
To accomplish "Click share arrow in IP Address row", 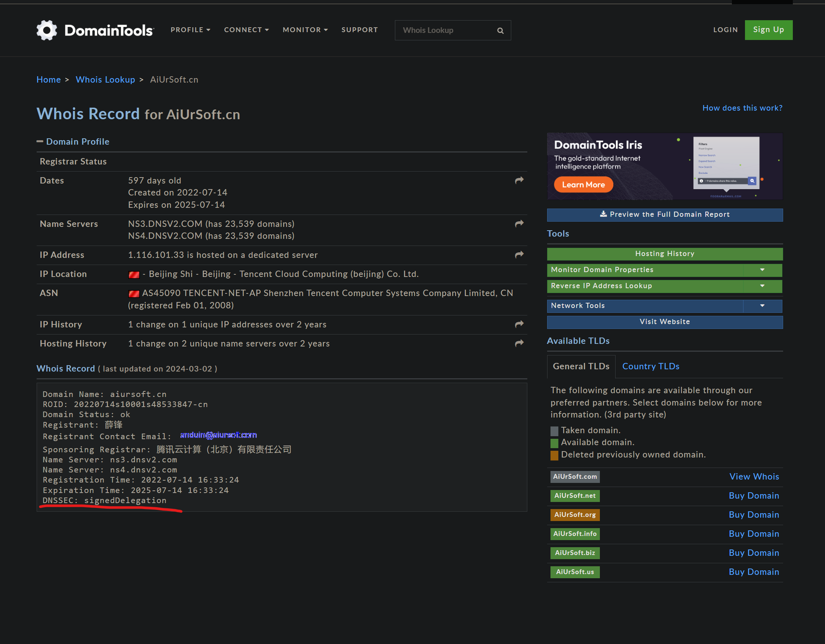I will coord(519,255).
